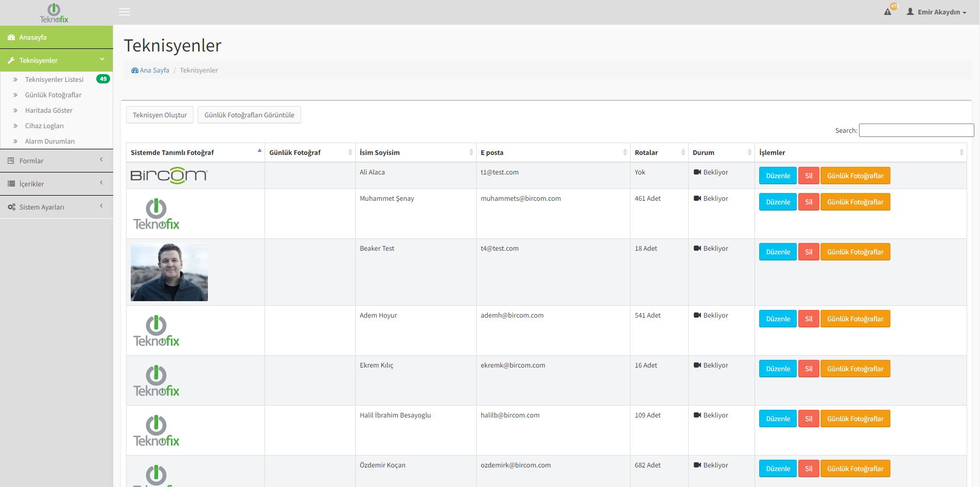The height and width of the screenshot is (487, 980).
Task: Go to Ana Sayfa via breadcrumb link
Action: pyautogui.click(x=154, y=70)
